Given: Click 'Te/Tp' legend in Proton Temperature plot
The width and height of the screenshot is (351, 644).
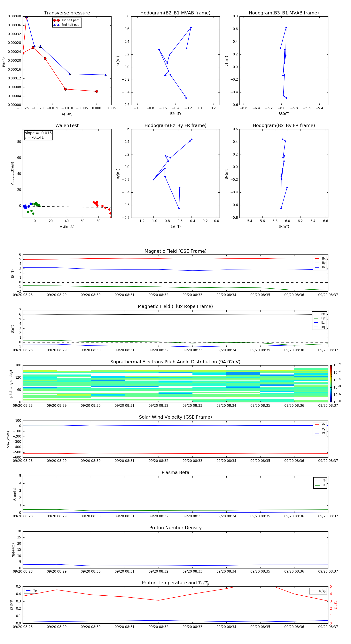Looking at the screenshot, I should tap(318, 591).
